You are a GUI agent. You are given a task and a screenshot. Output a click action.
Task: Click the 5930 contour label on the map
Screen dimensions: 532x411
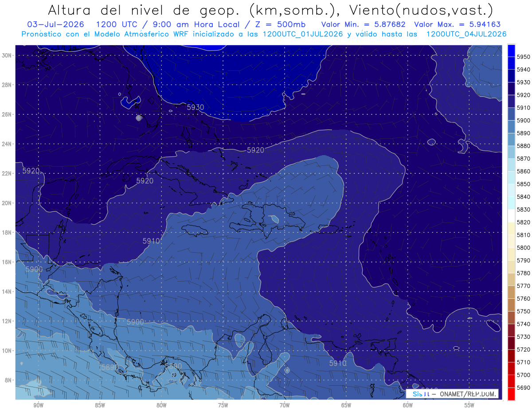[195, 107]
